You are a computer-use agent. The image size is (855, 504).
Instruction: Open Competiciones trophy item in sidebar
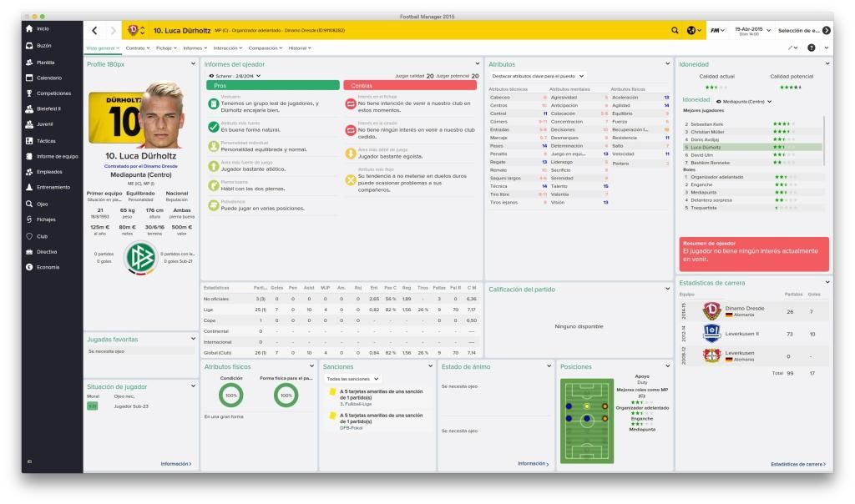(x=53, y=93)
